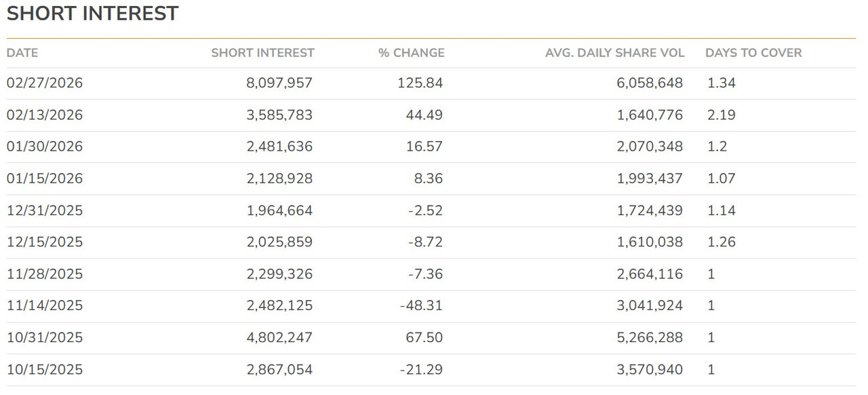Select short interest value 4,802,247

(279, 338)
